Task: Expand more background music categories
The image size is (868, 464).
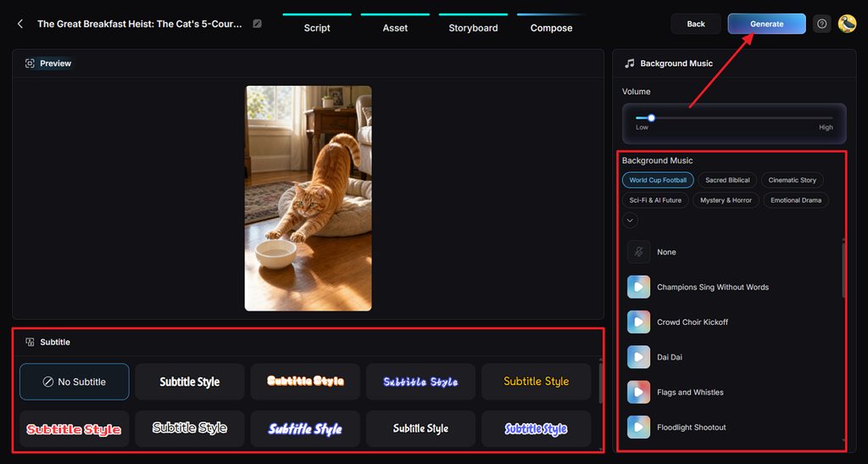Action: point(630,221)
